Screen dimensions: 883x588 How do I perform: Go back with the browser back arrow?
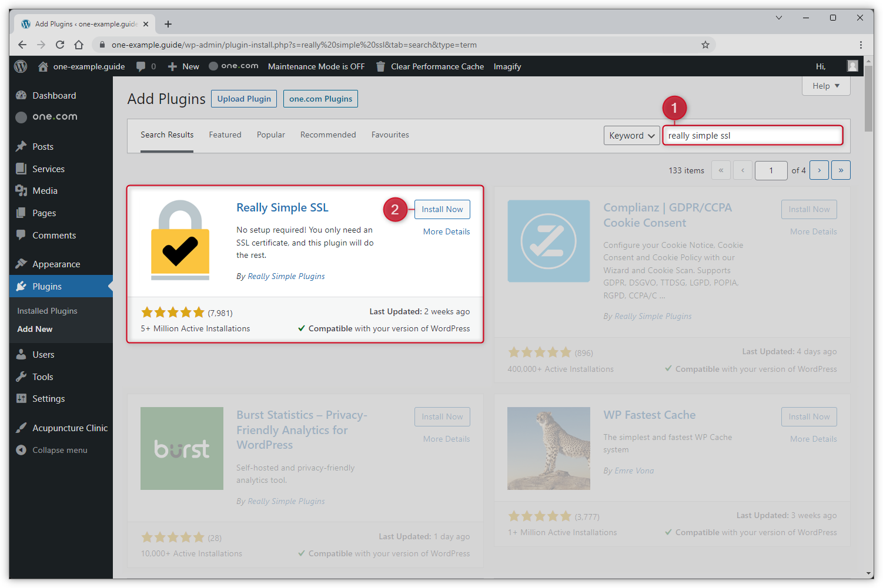(x=22, y=45)
